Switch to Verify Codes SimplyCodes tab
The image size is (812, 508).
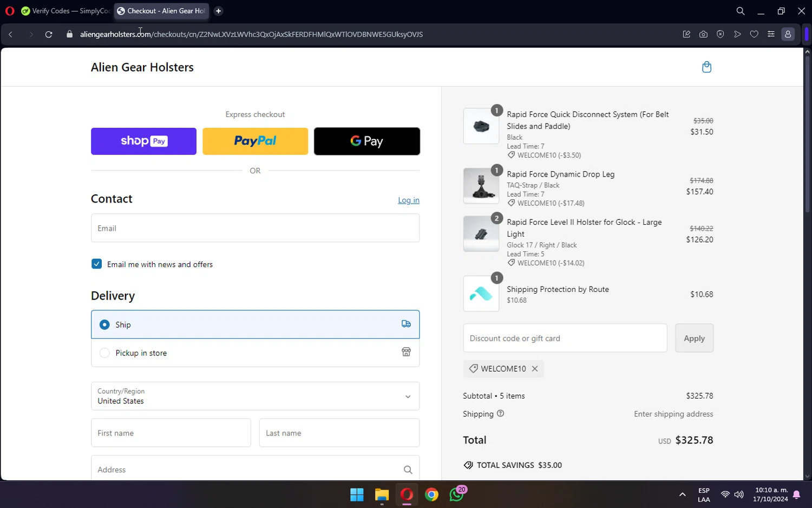coord(66,11)
